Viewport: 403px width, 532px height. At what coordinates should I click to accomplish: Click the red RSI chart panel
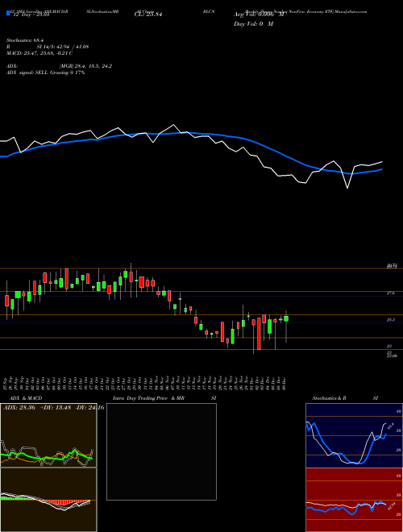[x=354, y=500]
